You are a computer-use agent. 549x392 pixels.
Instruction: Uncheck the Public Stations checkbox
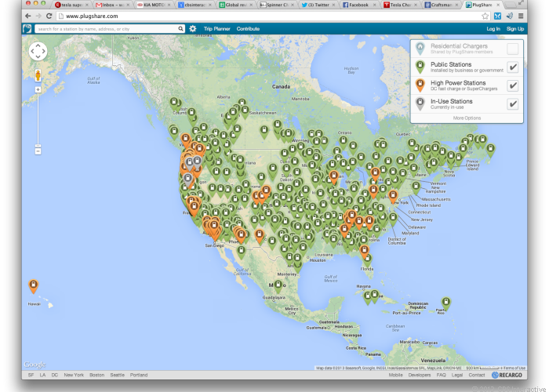(x=513, y=67)
